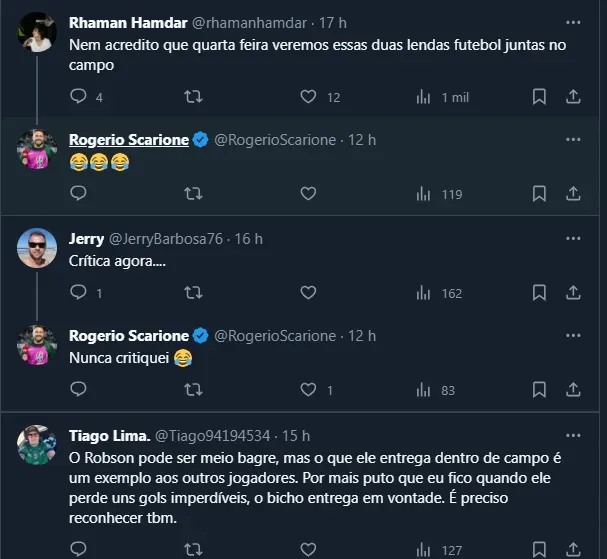Like Rhaman Hamdar's tweet
The width and height of the screenshot is (607, 559).
[x=309, y=97]
